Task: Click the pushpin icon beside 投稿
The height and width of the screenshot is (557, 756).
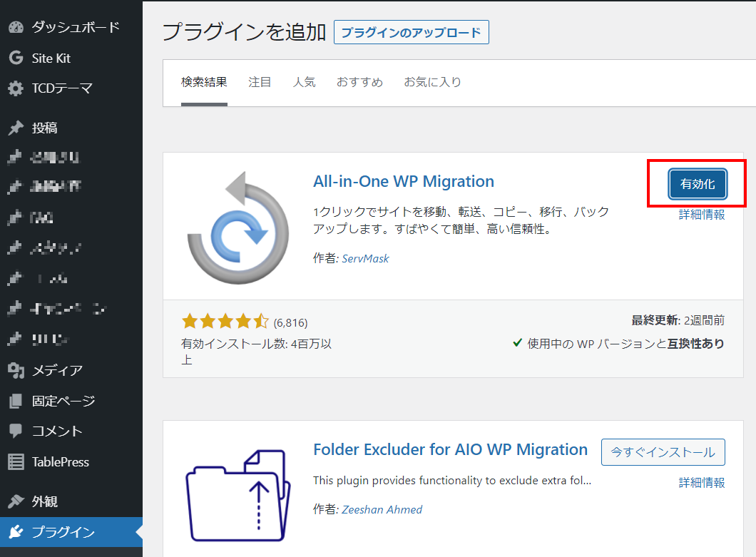Action: (16, 128)
